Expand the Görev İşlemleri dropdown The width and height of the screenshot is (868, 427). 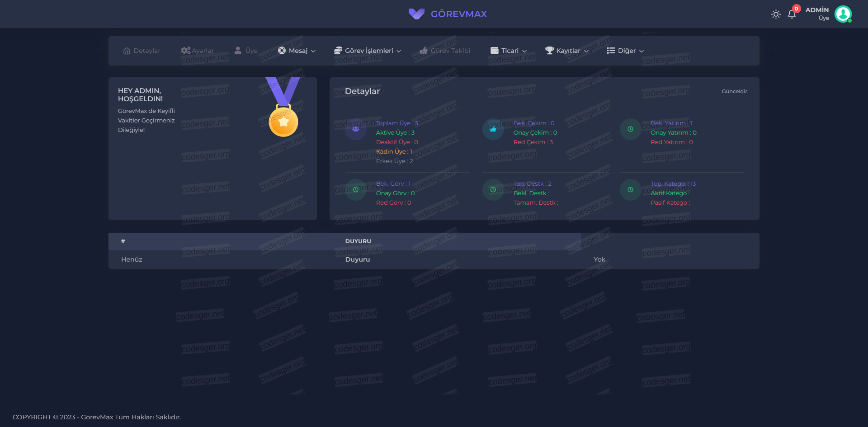368,51
